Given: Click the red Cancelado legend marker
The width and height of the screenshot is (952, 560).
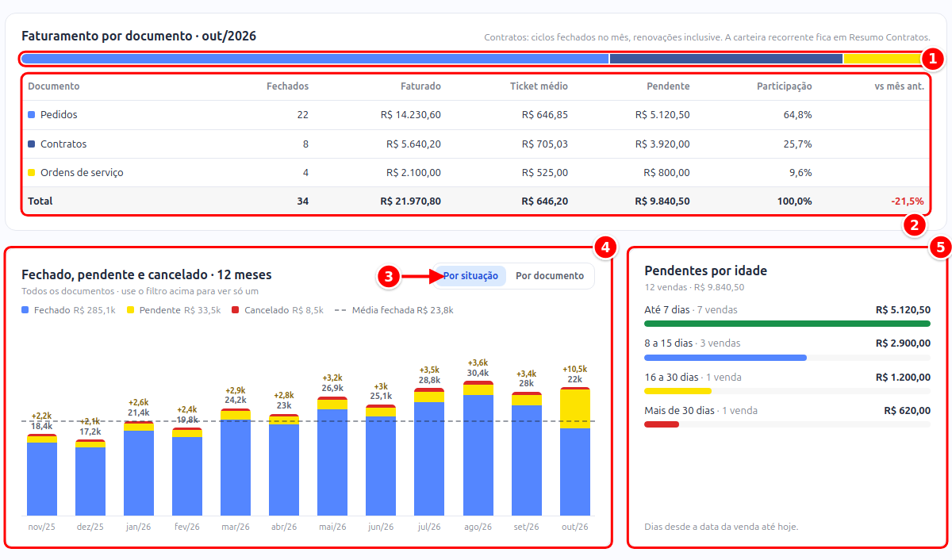Looking at the screenshot, I should [236, 310].
